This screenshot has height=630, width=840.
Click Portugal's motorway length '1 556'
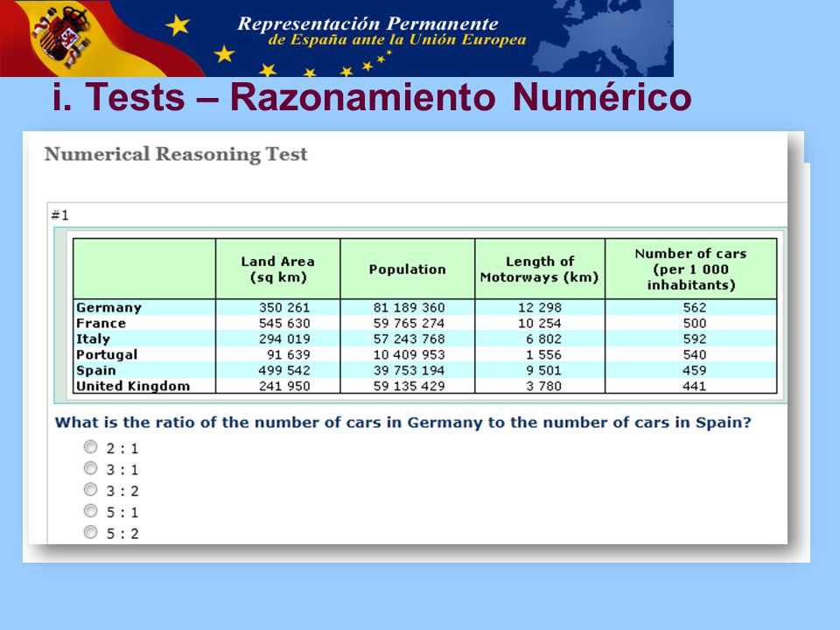[543, 354]
